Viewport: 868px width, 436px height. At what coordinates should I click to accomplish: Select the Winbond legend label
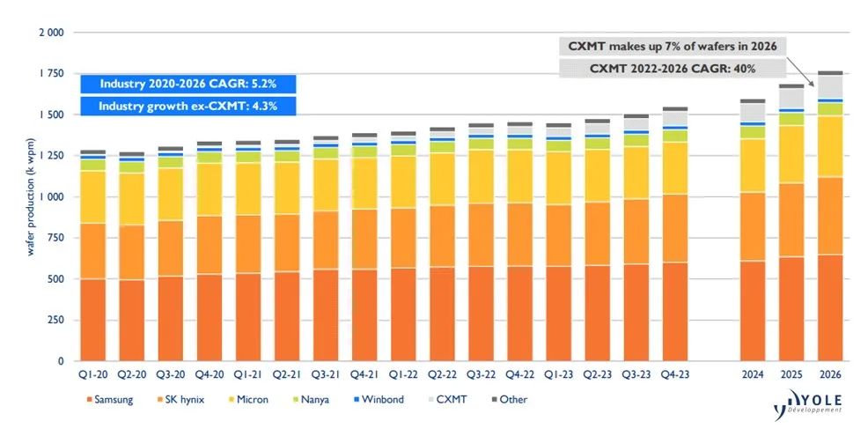383,399
